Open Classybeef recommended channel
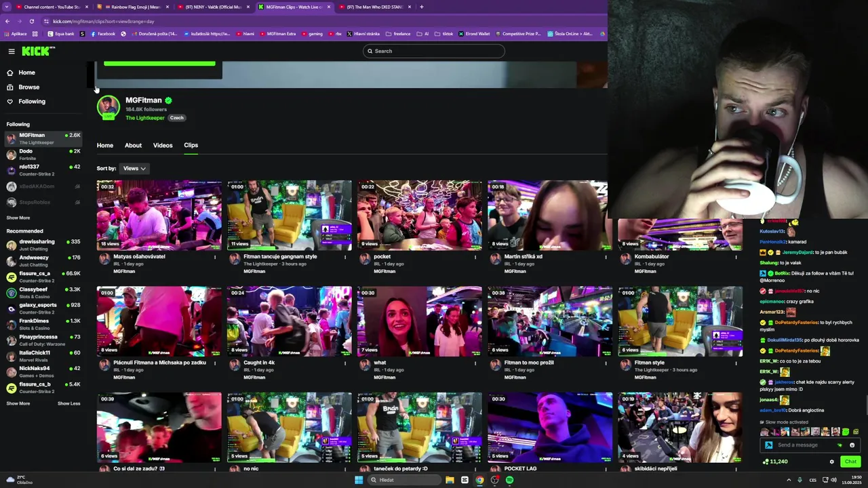 (x=43, y=293)
